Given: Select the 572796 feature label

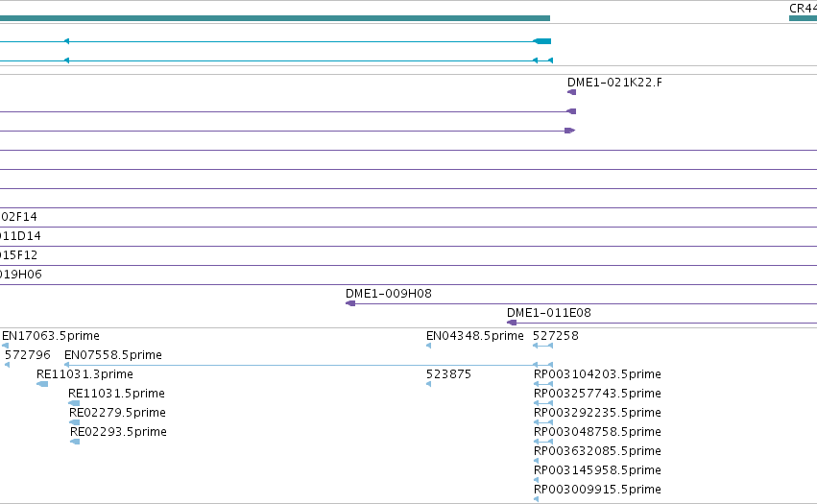Looking at the screenshot, I should pos(27,355).
